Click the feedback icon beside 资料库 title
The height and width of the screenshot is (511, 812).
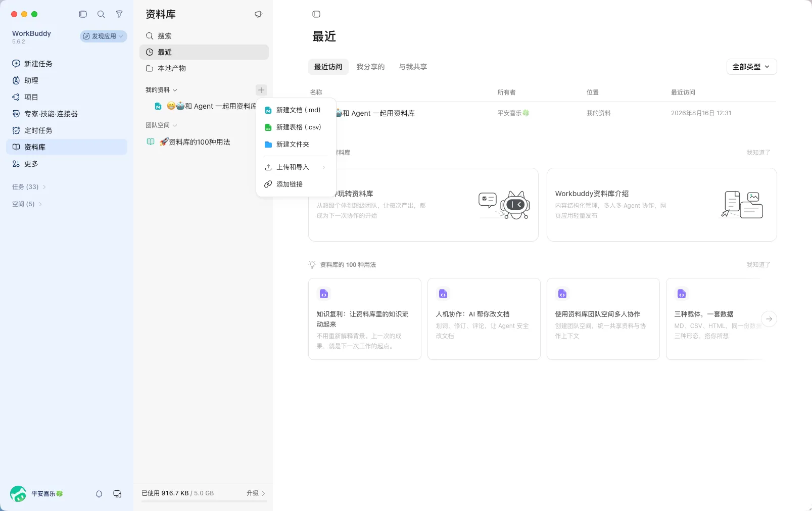click(258, 14)
